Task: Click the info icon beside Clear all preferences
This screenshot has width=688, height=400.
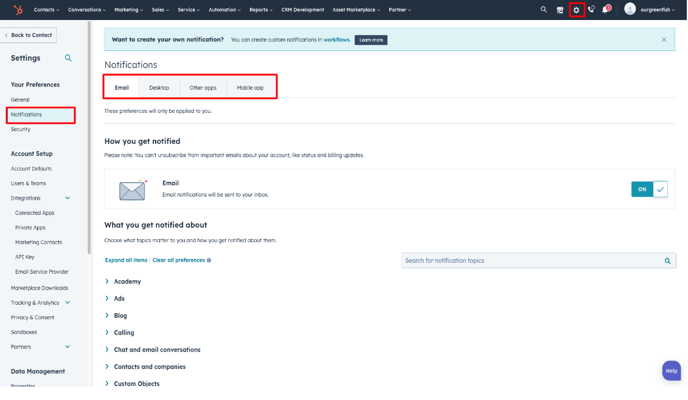Action: pyautogui.click(x=209, y=260)
